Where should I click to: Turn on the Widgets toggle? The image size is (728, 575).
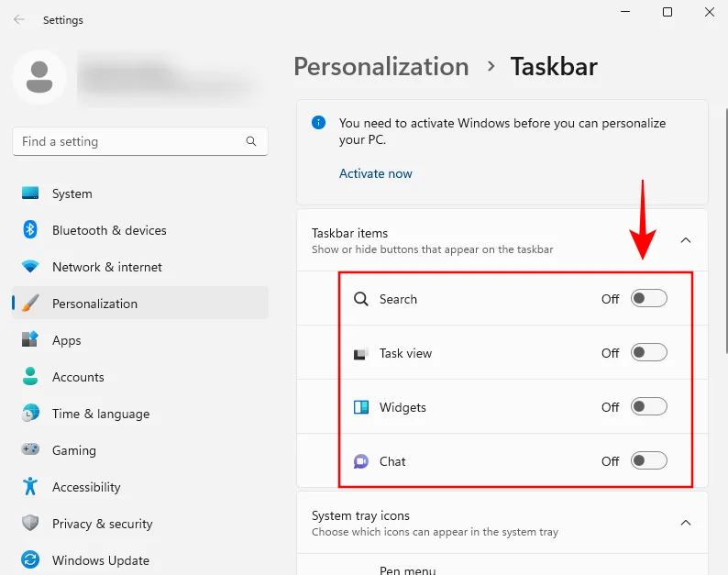[x=648, y=407]
